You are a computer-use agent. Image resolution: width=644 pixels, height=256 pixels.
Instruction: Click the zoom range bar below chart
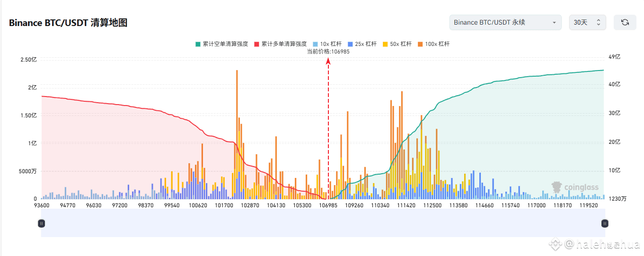pyautogui.click(x=323, y=223)
